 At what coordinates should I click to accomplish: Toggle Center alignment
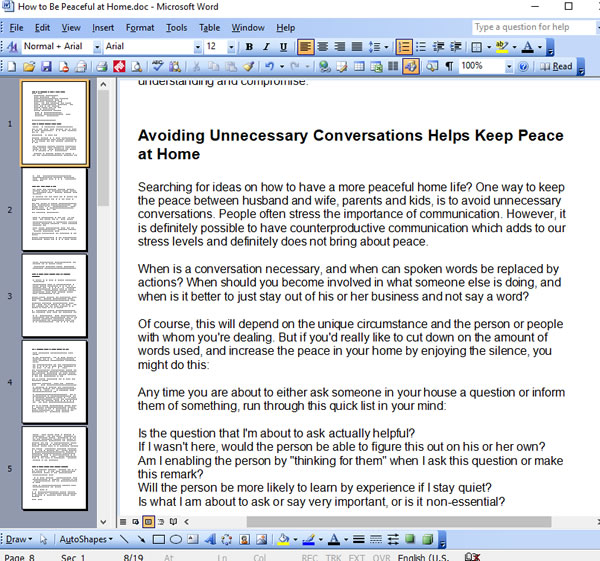point(323,47)
